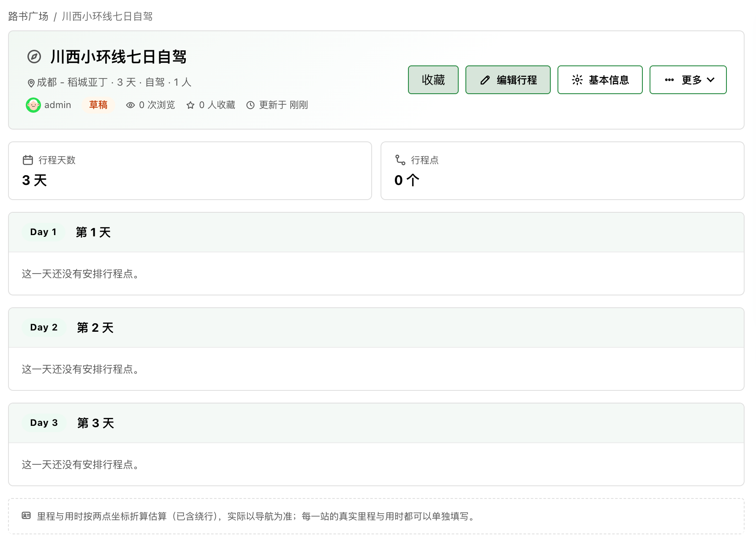The image size is (756, 547).
Task: Click the Day 2 badge
Action: click(x=44, y=328)
